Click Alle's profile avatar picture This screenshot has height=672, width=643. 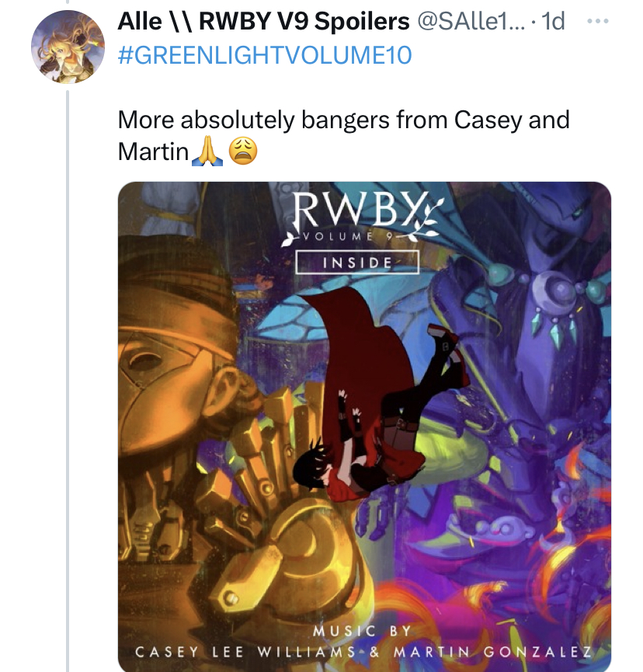[x=68, y=47]
